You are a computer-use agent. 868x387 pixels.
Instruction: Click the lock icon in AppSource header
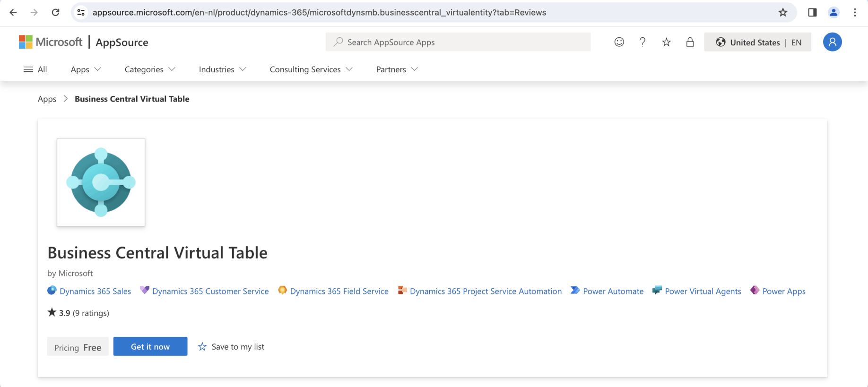[690, 42]
